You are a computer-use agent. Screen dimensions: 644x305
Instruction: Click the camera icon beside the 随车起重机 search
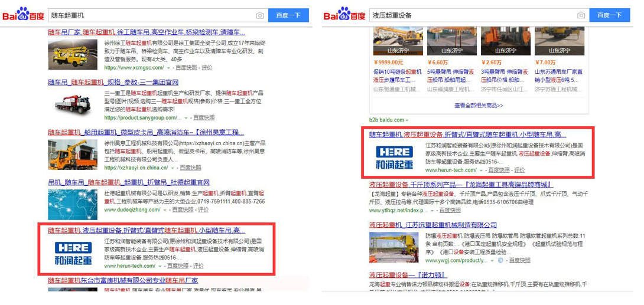click(260, 15)
